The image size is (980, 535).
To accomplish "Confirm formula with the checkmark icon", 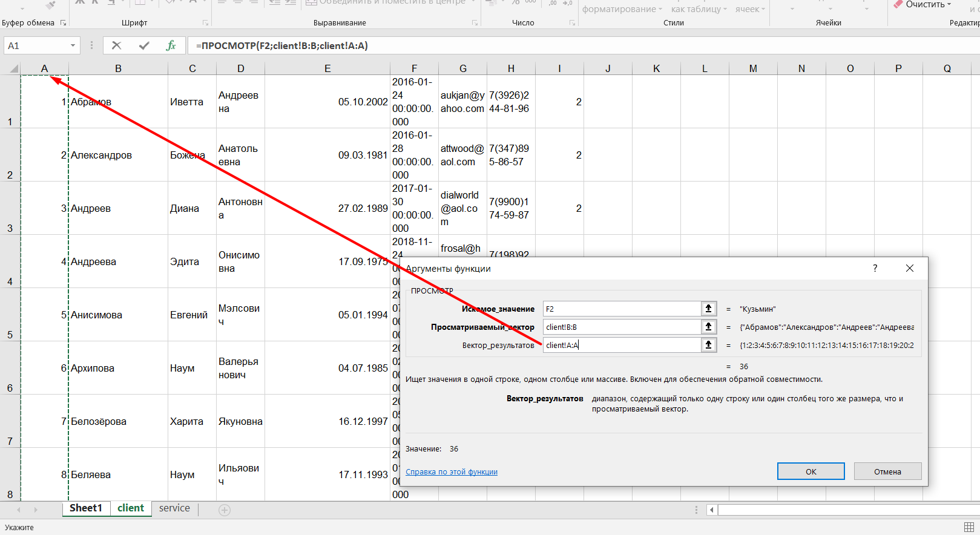I will pos(144,45).
